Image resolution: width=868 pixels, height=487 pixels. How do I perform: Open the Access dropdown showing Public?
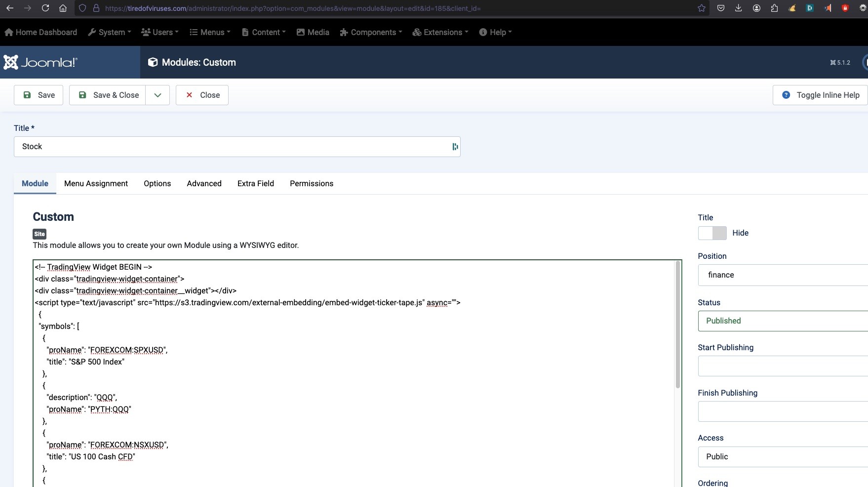click(x=783, y=457)
